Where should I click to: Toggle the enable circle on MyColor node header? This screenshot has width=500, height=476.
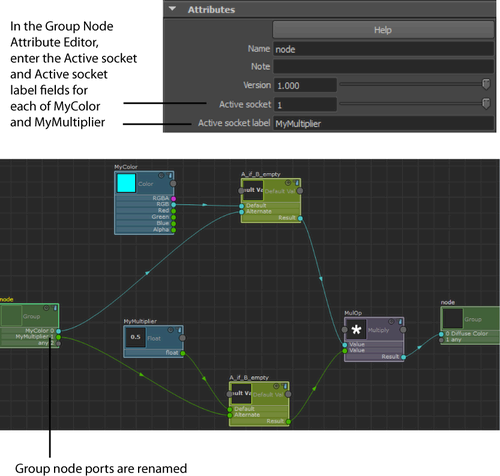(161, 175)
